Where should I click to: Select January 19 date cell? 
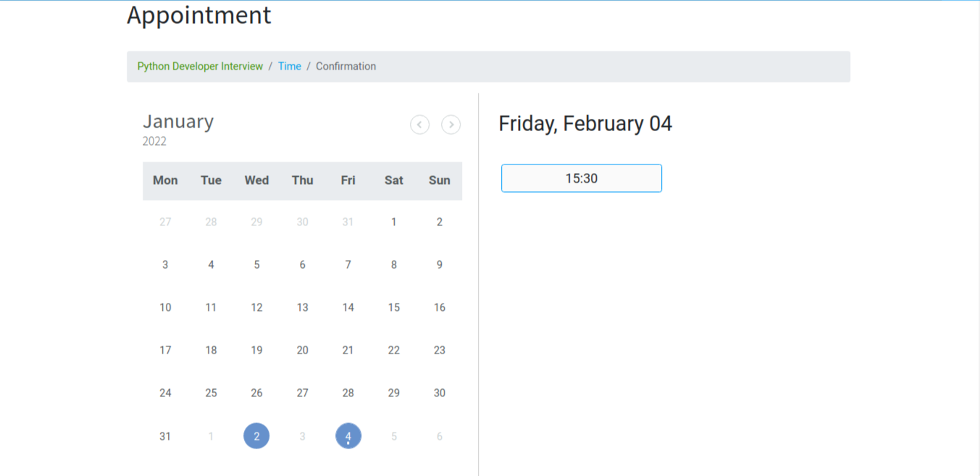pyautogui.click(x=256, y=350)
